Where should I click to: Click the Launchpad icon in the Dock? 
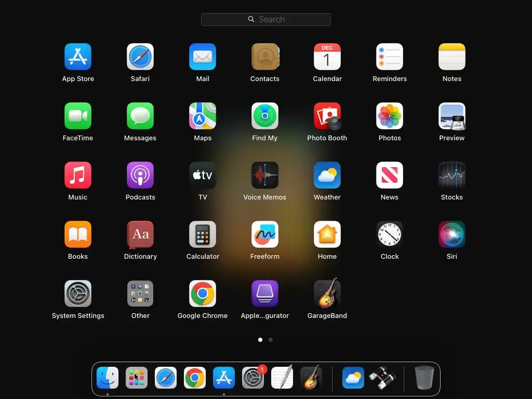137,378
